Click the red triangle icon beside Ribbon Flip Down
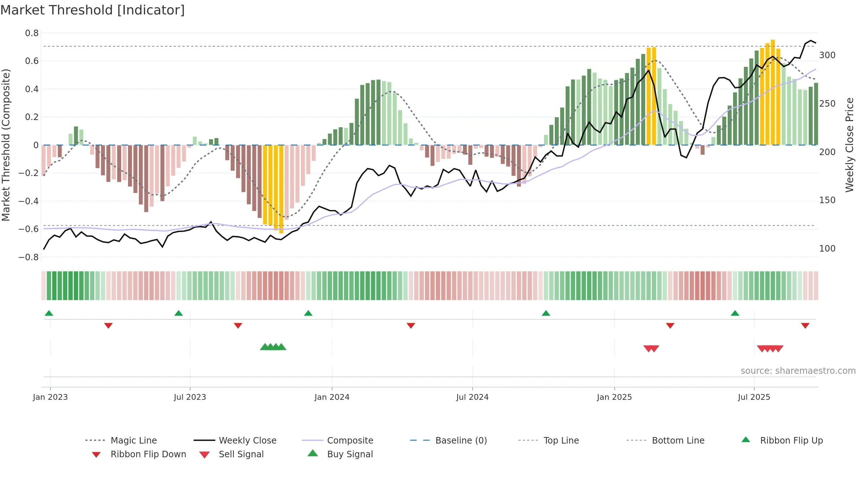This screenshot has width=868, height=488. (x=96, y=455)
